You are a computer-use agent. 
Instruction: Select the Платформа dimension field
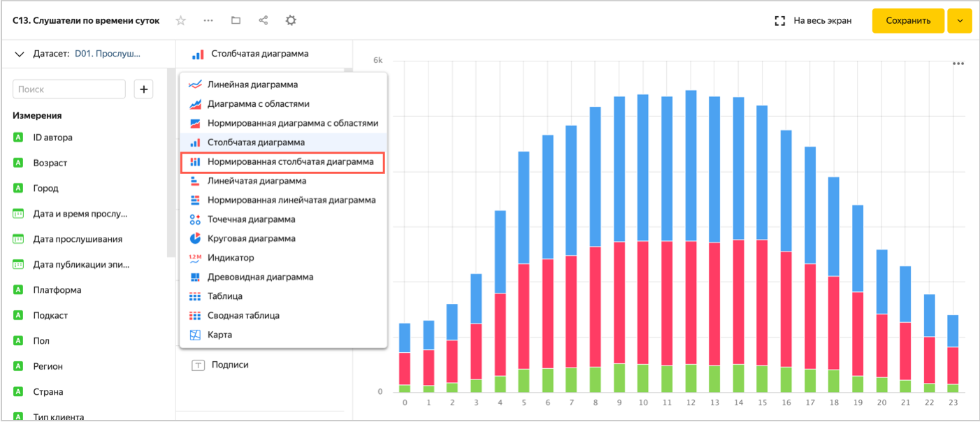coord(57,290)
